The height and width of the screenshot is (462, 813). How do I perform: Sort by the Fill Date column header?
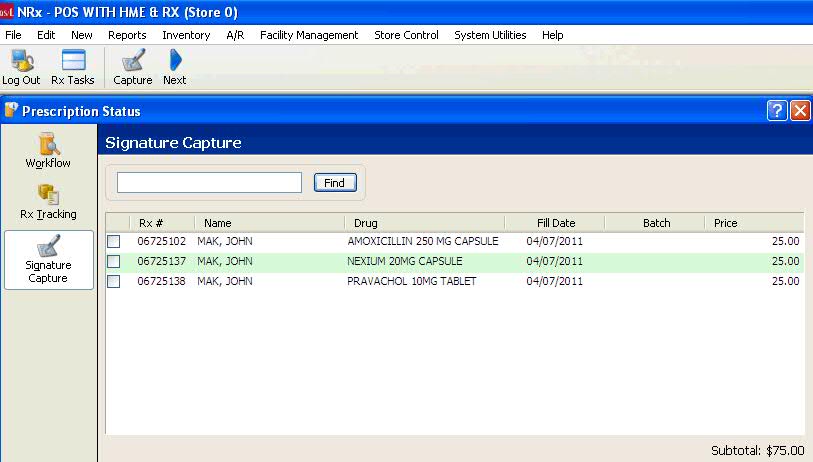pos(555,223)
